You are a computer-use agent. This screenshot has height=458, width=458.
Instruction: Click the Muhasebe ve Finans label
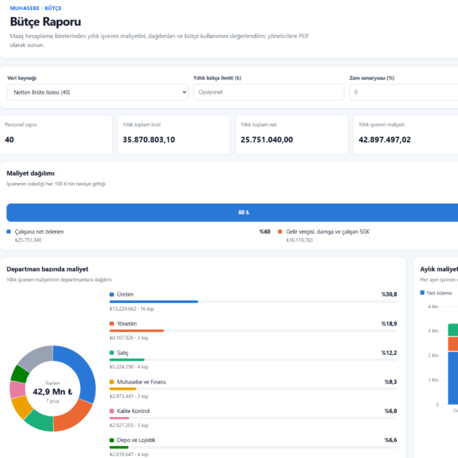coord(141,382)
